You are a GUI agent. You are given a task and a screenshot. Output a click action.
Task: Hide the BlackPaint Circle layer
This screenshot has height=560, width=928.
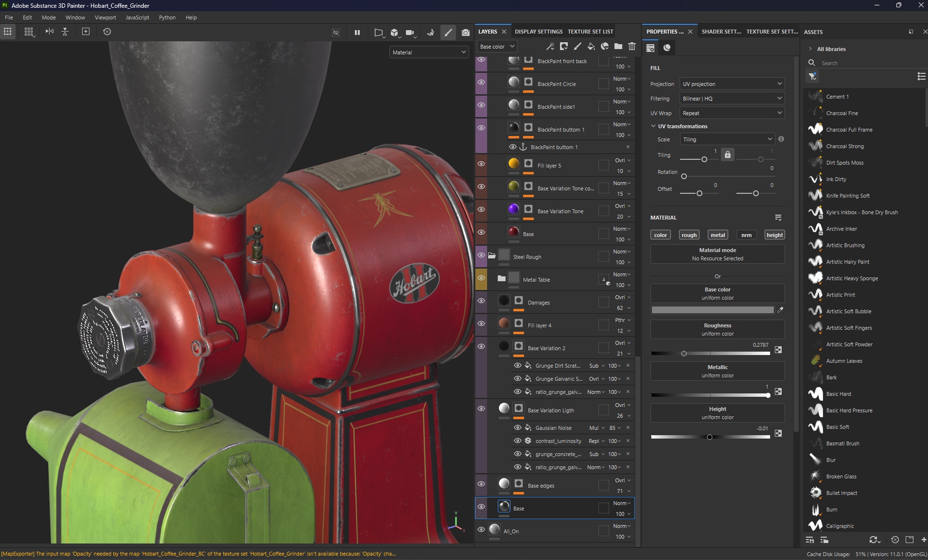click(x=481, y=82)
